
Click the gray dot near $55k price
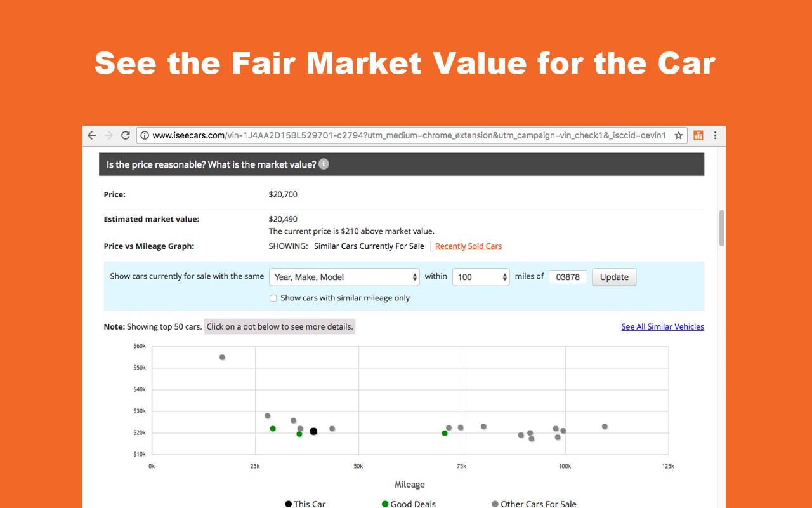click(222, 357)
